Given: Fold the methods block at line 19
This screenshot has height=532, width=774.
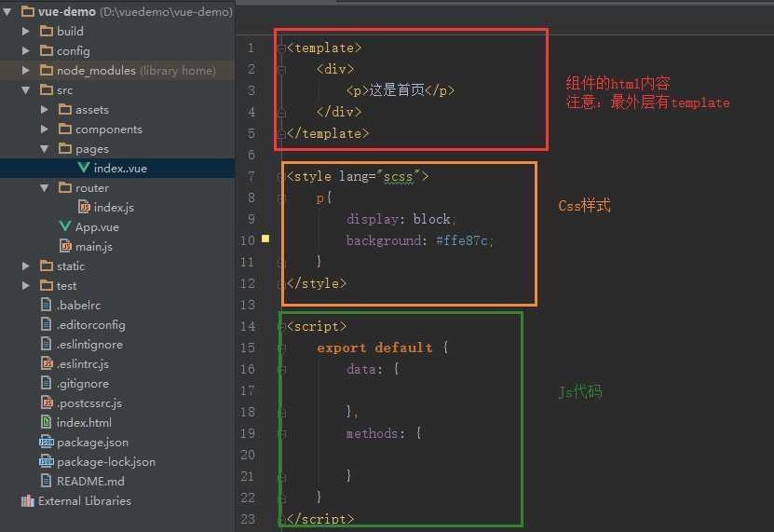Looking at the screenshot, I should (281, 433).
